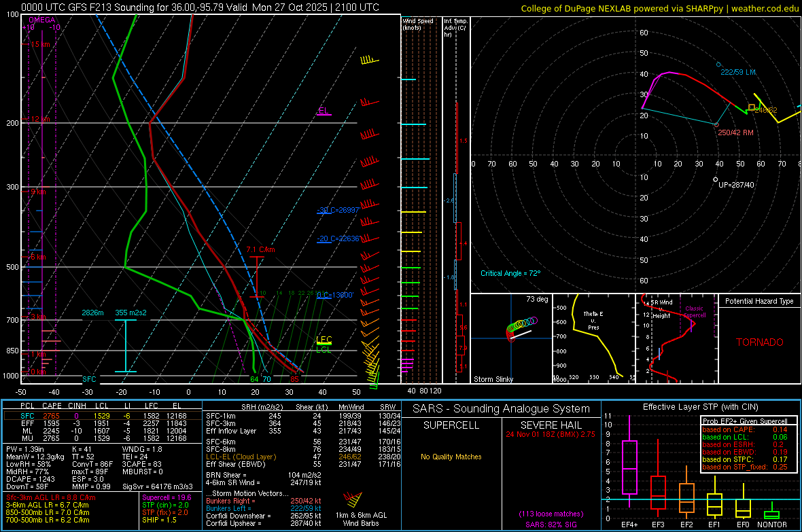Select the LCL-EL (Cloud Layer) row
The height and width of the screenshot is (532, 802).
(303, 457)
